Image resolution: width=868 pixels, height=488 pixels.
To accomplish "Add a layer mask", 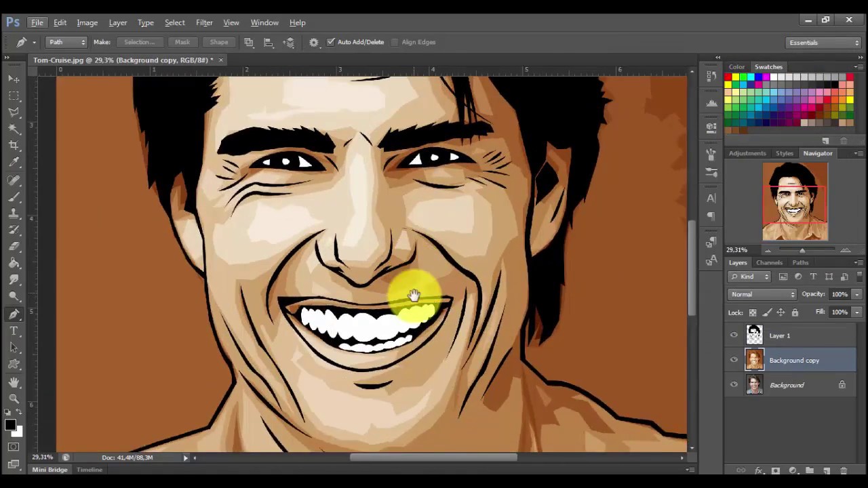I will 776,470.
